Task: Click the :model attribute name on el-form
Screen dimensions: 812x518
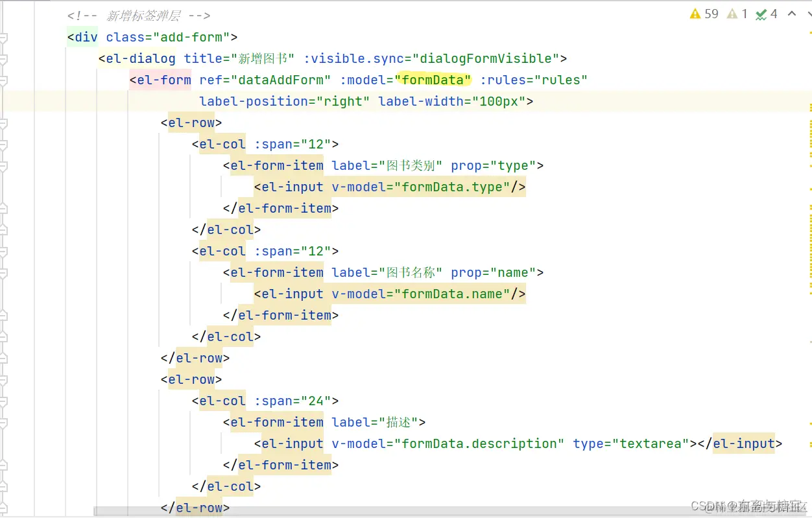Action: tap(363, 80)
